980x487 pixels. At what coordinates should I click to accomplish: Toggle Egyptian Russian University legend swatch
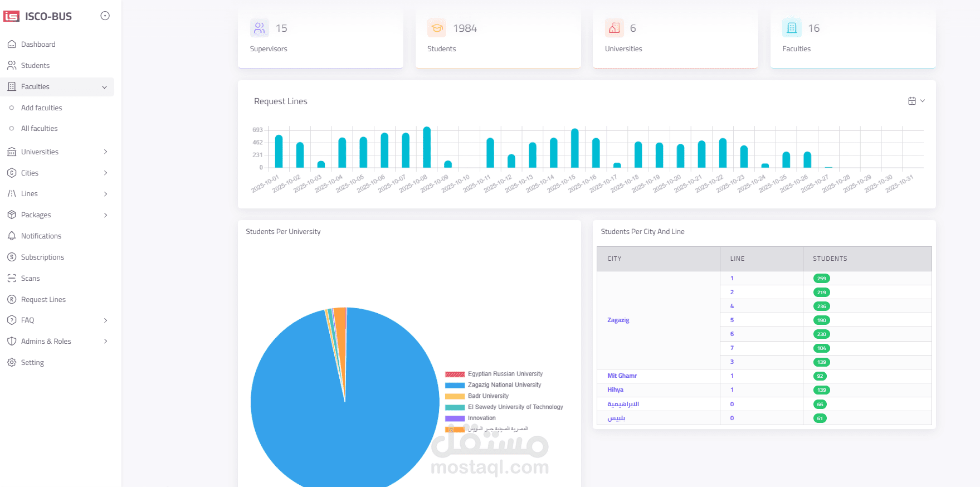455,374
